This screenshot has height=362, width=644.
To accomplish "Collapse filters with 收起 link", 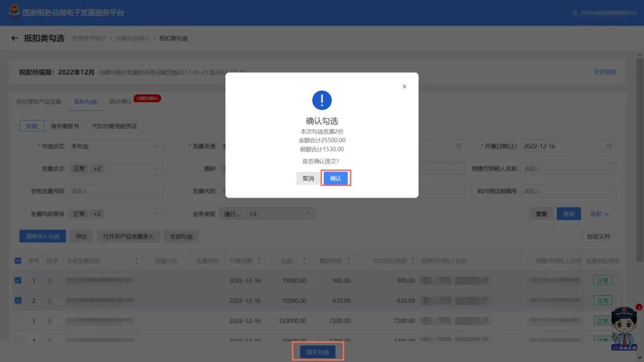I will click(599, 214).
